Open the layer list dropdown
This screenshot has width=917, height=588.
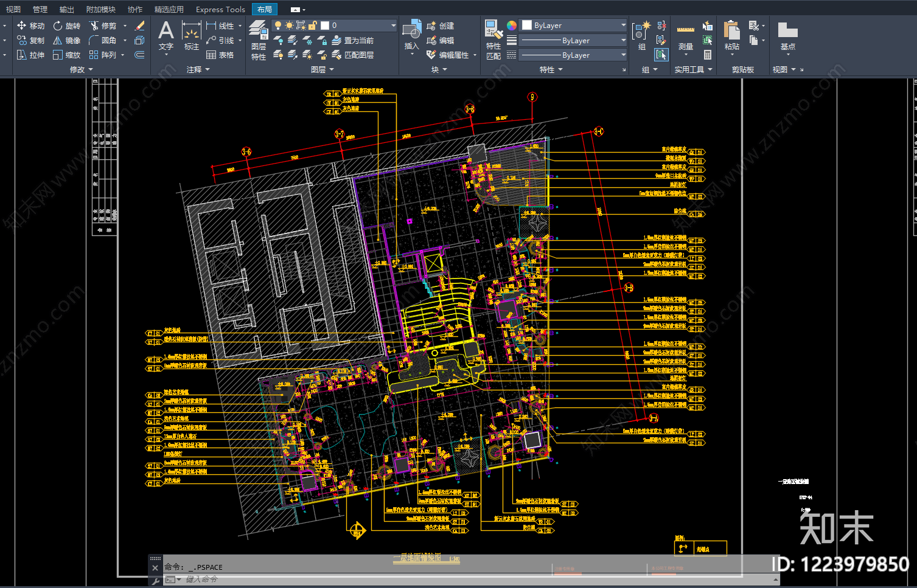click(x=394, y=26)
